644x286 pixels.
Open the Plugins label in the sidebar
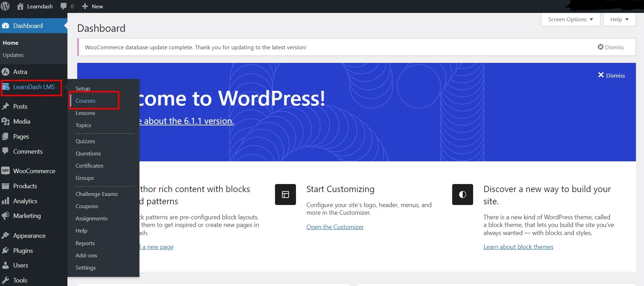click(x=23, y=250)
